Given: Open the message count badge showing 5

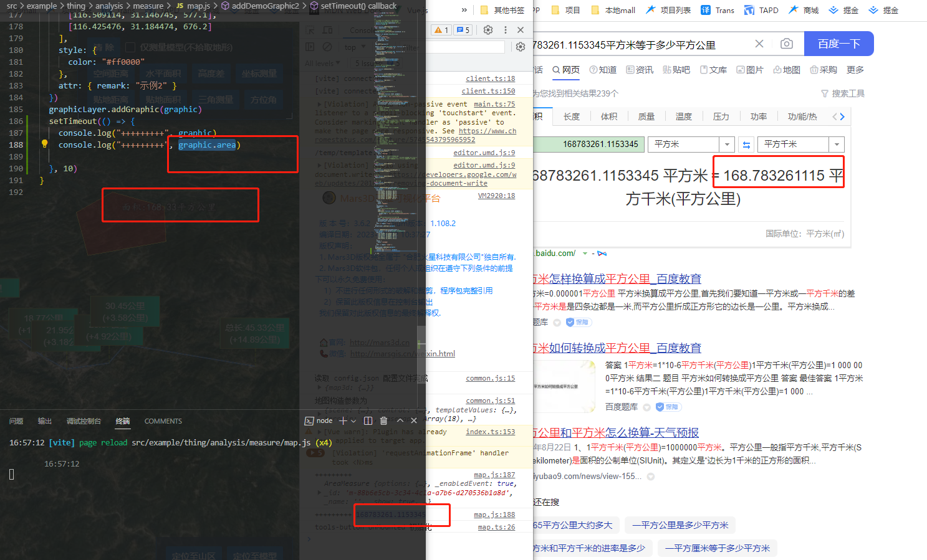Looking at the screenshot, I should coord(463,30).
